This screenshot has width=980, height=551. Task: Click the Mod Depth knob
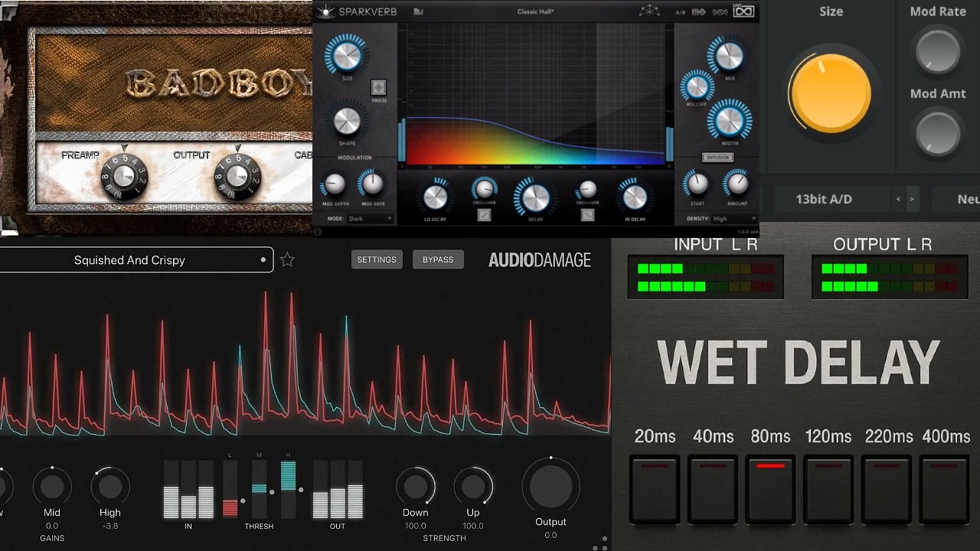(334, 184)
